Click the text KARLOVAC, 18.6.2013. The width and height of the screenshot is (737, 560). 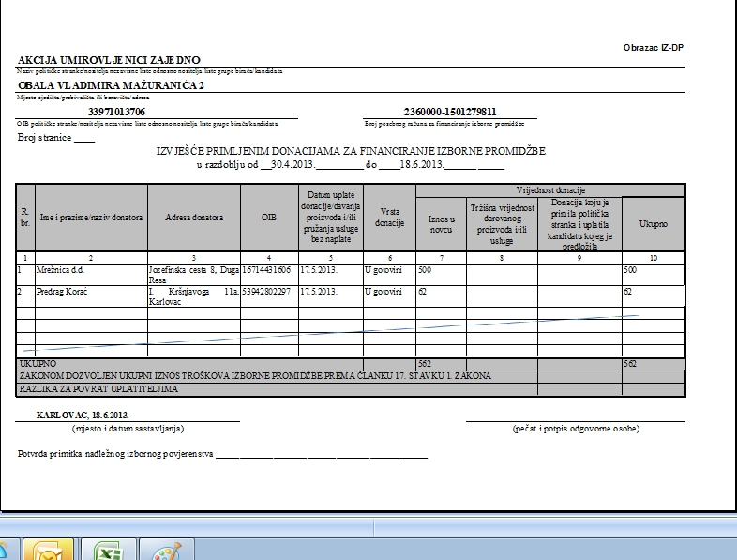point(83,416)
